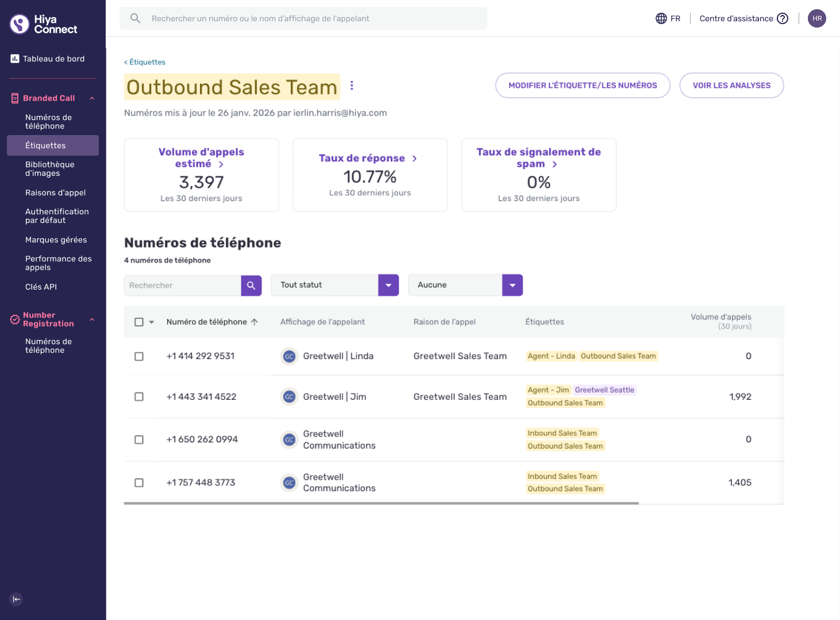Click the purple search magnifier button
The image size is (840, 620).
pyautogui.click(x=251, y=286)
